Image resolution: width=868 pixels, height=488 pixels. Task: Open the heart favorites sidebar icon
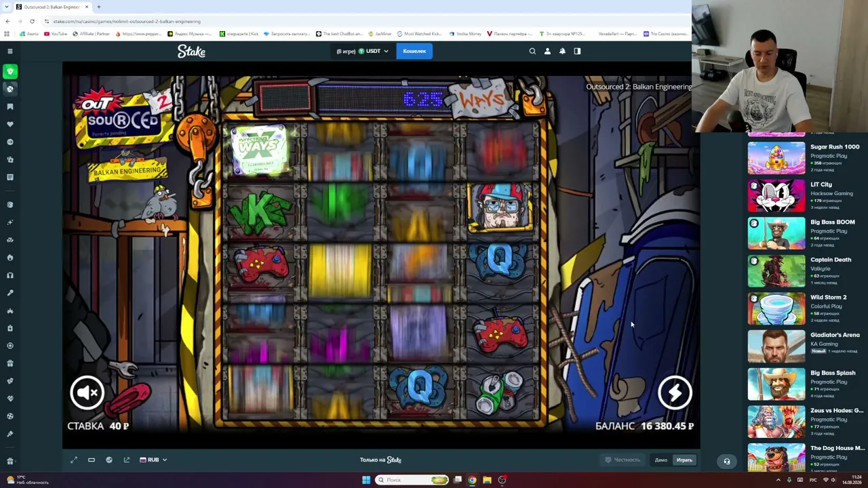(9, 124)
